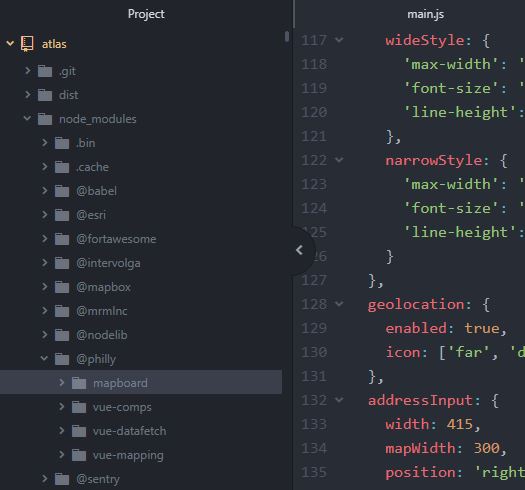Click the .git folder icon
525x490 pixels.
pyautogui.click(x=45, y=71)
